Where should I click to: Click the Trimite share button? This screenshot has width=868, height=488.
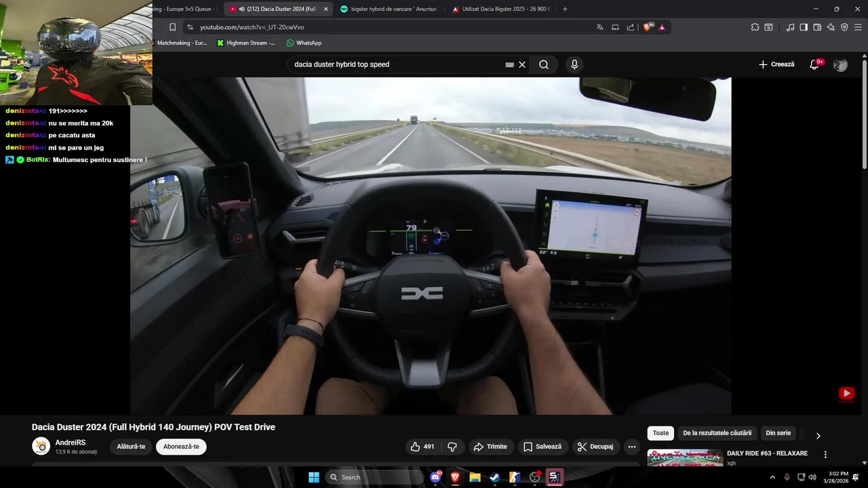click(490, 447)
